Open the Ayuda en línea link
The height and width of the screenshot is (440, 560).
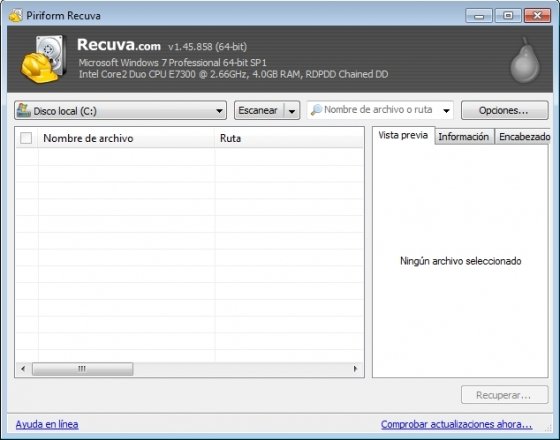pos(47,424)
